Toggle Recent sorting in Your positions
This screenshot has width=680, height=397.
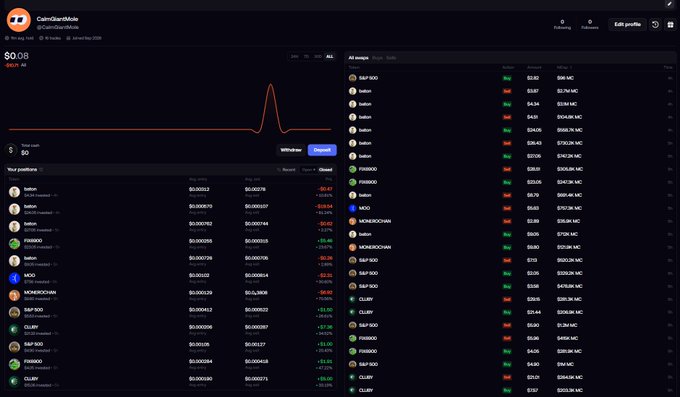286,170
